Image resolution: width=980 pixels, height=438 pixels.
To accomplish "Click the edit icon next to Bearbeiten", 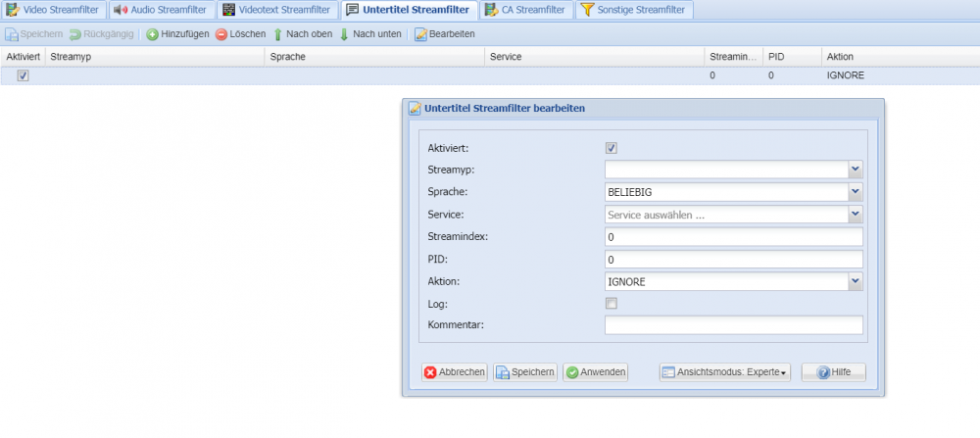I will [421, 34].
